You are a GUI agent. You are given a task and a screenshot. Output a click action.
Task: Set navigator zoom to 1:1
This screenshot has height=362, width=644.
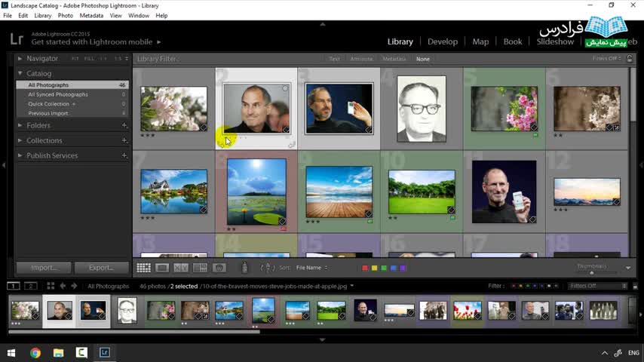coord(103,59)
